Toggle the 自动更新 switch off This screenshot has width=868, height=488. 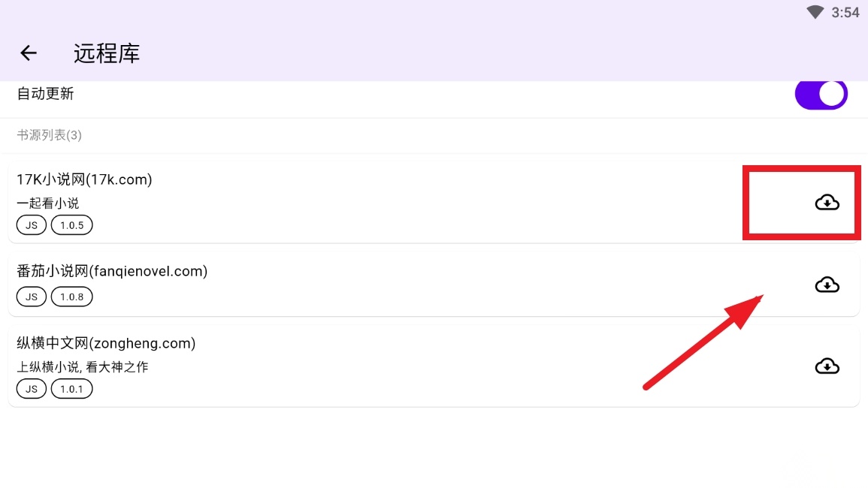[x=821, y=95]
